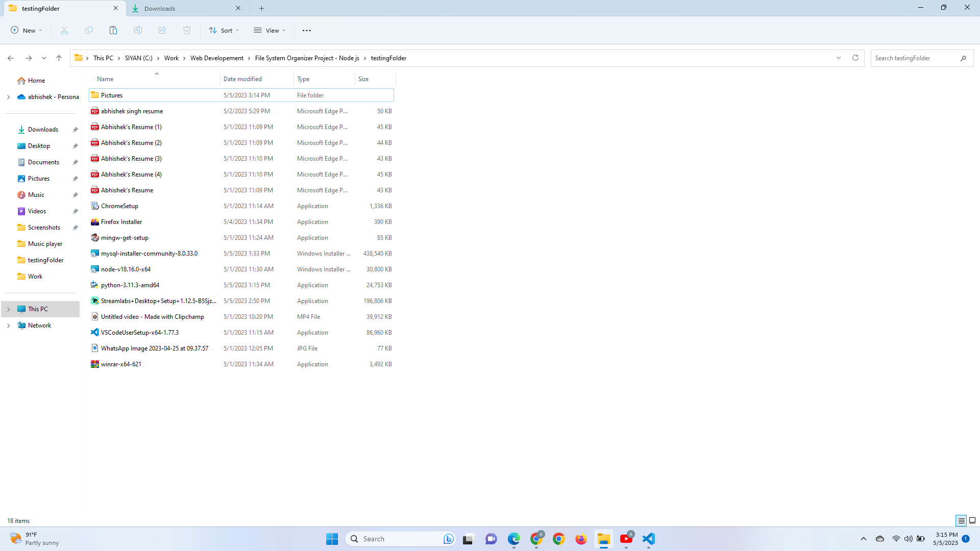Click the New button
Image resolution: width=980 pixels, height=551 pixels.
click(x=27, y=31)
